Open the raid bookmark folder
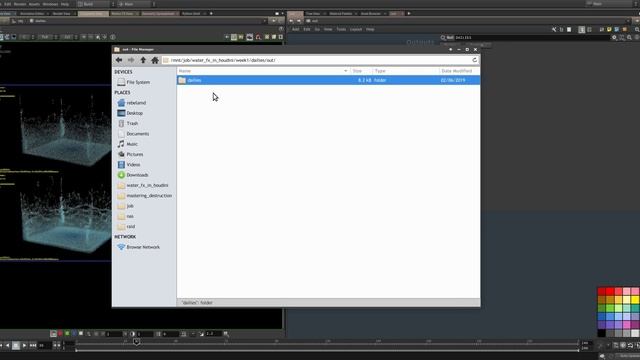 pyautogui.click(x=126, y=226)
